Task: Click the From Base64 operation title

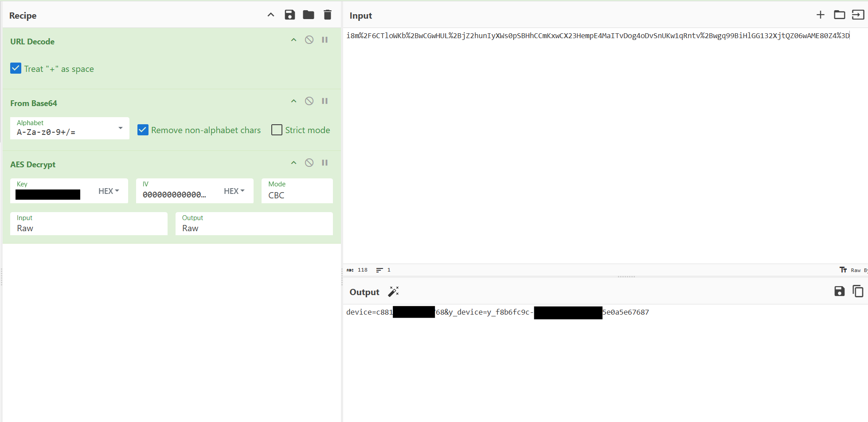Action: pyautogui.click(x=34, y=103)
